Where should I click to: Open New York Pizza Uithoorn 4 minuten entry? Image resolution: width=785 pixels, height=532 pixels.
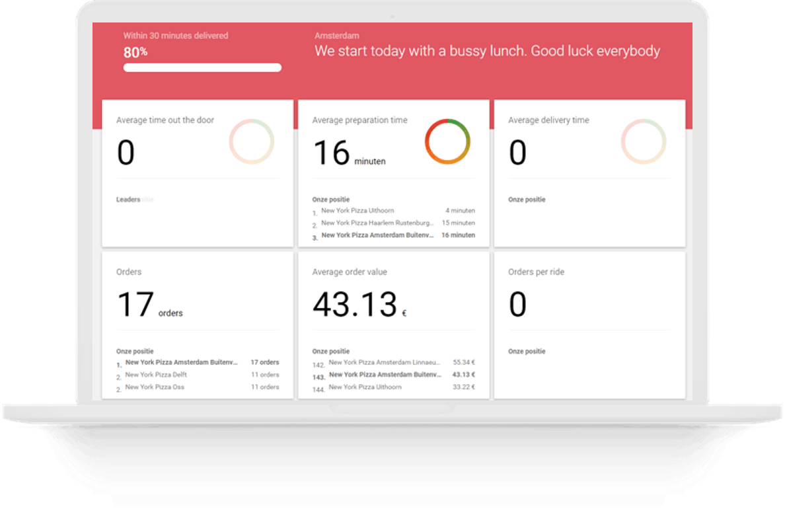click(393, 211)
